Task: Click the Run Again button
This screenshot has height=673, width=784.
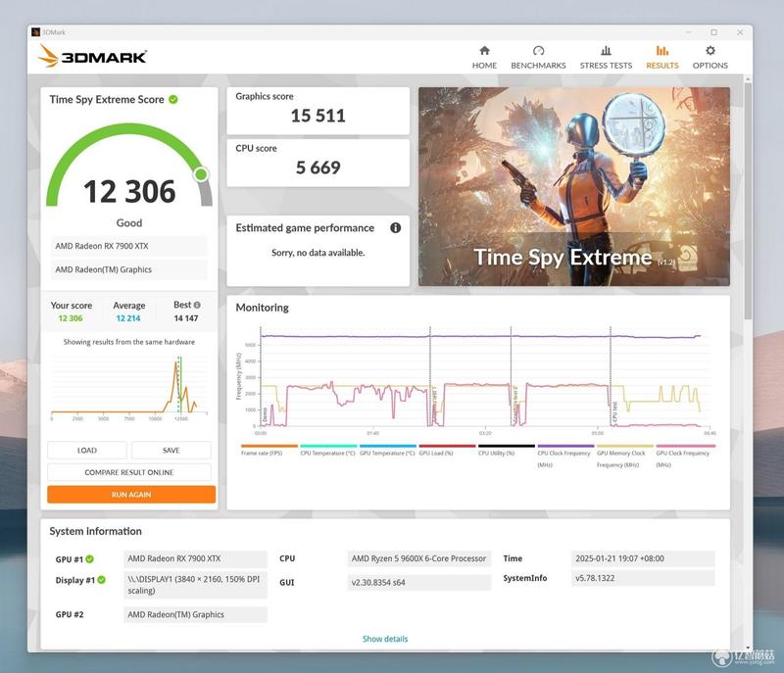Action: 131,494
